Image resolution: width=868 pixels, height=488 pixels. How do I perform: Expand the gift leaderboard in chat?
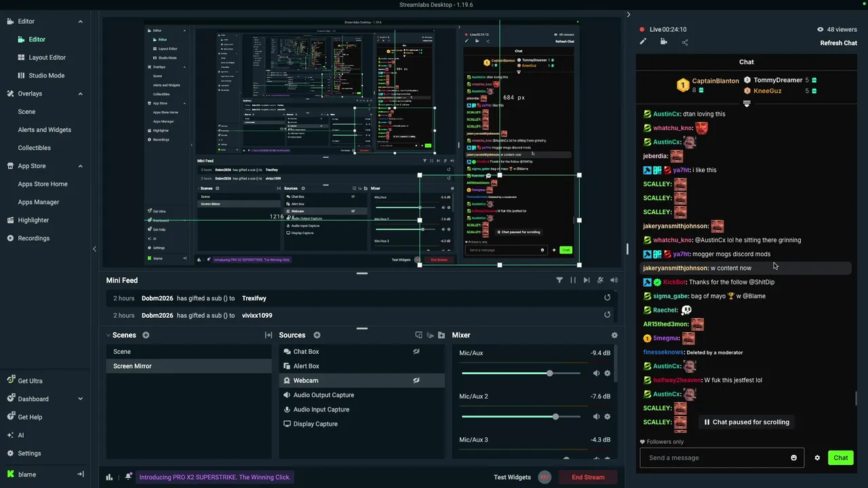(x=747, y=104)
